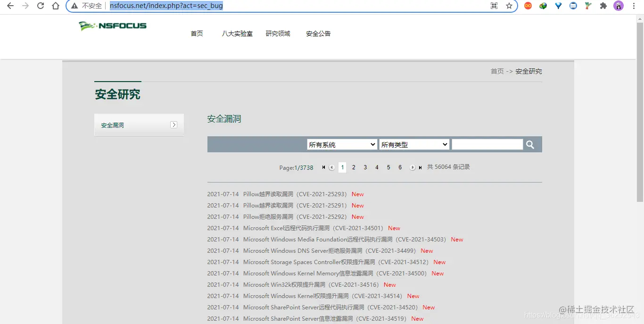This screenshot has width=644, height=324.
Task: Open the profile avatar icon
Action: 618,6
